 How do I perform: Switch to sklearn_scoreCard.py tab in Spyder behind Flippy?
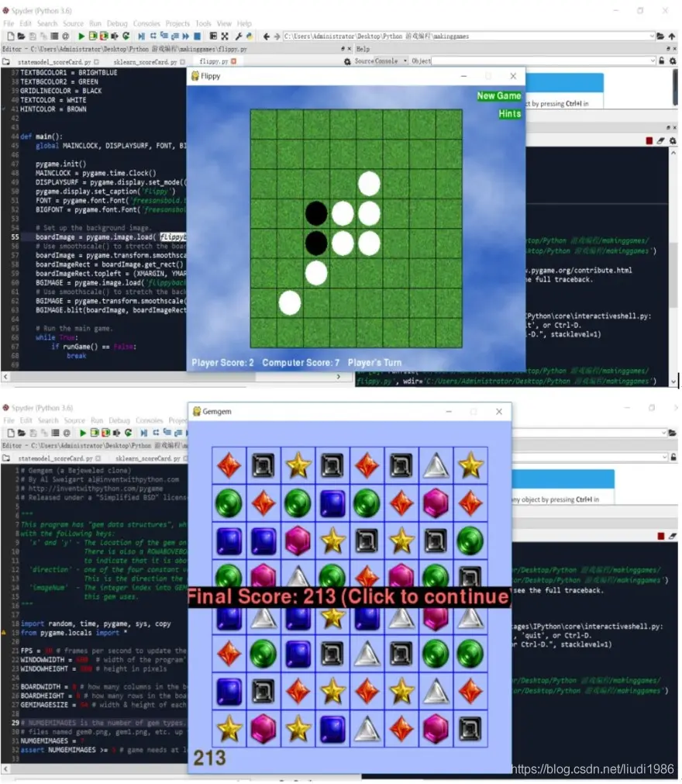[146, 62]
